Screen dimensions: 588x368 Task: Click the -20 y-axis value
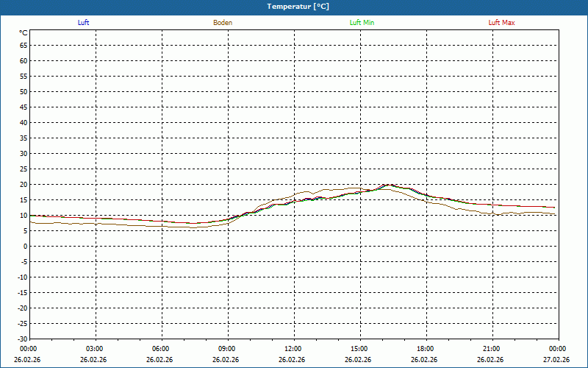pos(23,308)
